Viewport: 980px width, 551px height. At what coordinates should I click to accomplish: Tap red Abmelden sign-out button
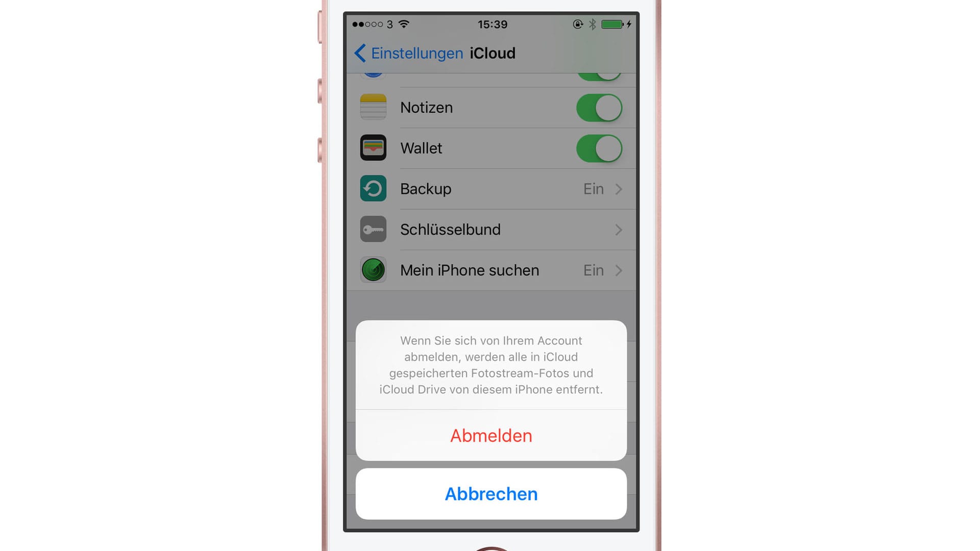point(491,435)
